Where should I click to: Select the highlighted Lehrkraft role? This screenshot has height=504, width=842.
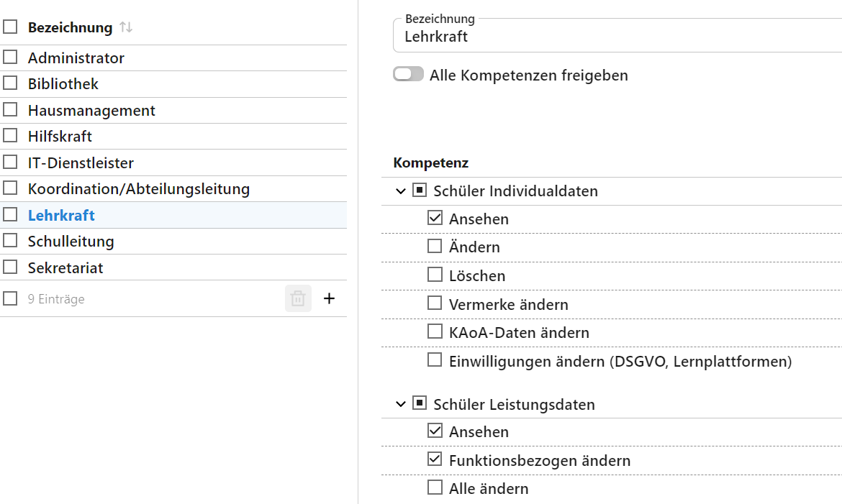click(x=61, y=215)
